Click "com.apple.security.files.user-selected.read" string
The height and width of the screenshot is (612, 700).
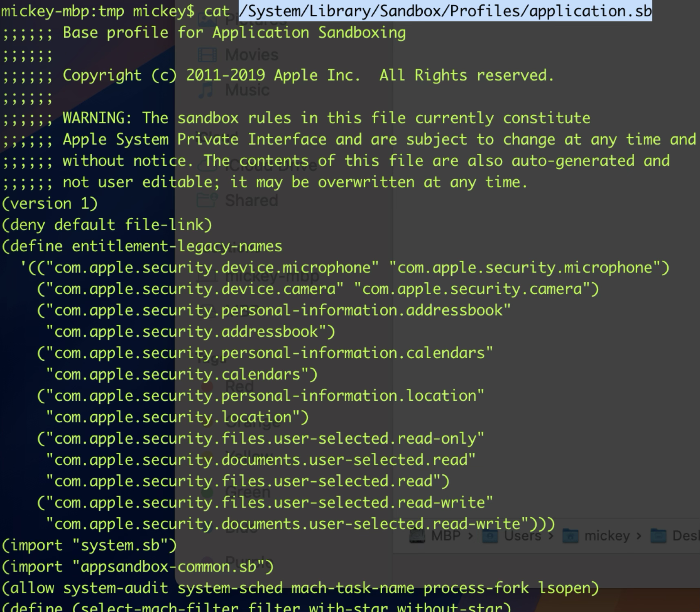pos(243,481)
